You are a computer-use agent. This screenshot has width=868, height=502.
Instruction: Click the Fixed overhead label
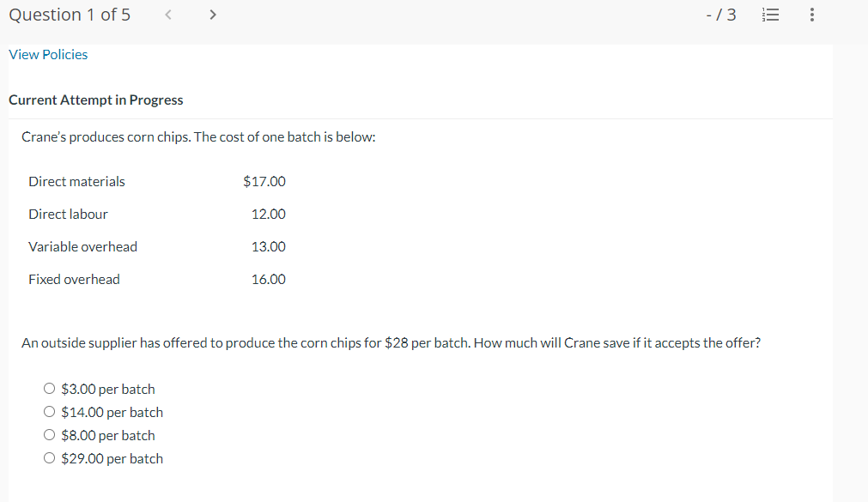74,279
